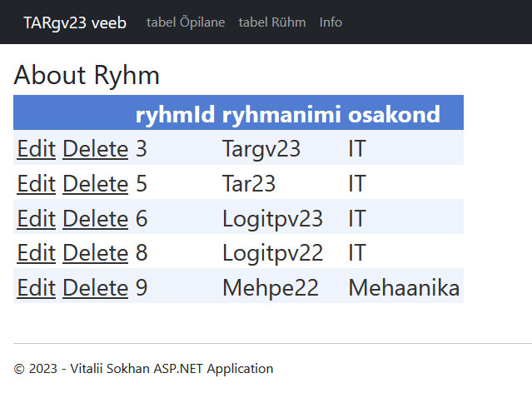Edit the Mehpe22 row

coord(37,288)
